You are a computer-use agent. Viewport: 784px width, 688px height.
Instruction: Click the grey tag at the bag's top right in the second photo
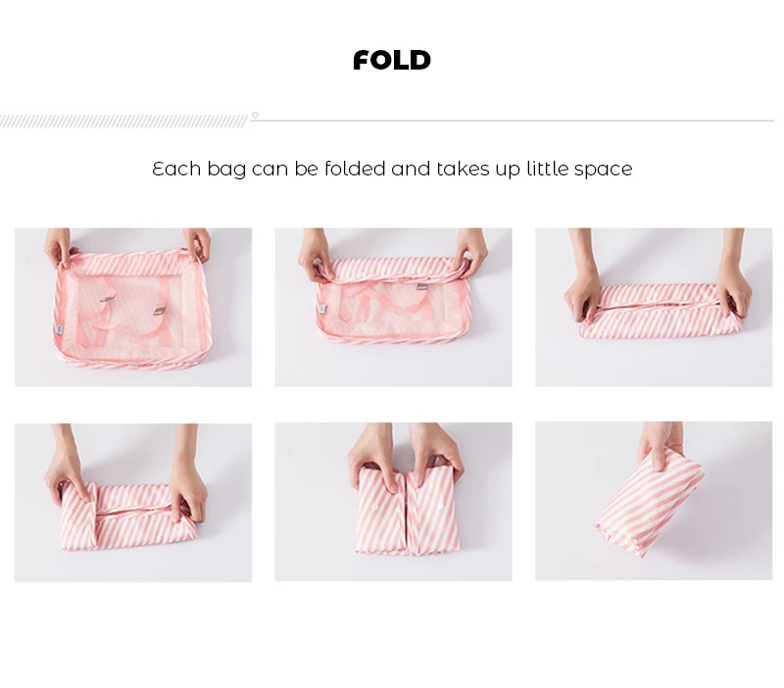(422, 286)
